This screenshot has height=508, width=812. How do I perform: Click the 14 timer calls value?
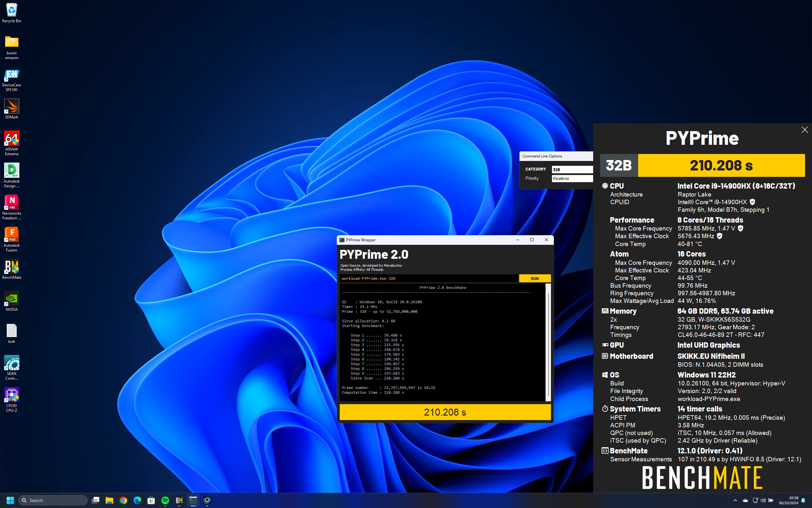click(x=700, y=409)
